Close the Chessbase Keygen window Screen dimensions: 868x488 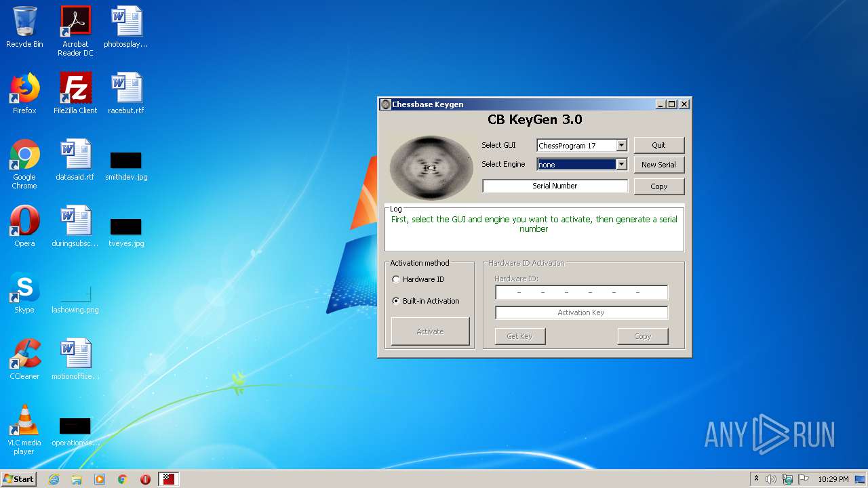click(x=684, y=104)
